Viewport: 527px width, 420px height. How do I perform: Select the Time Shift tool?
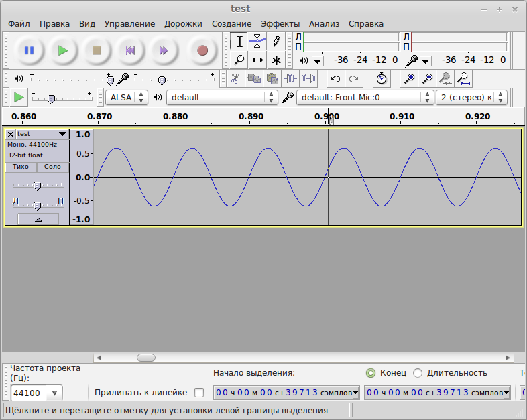(257, 60)
